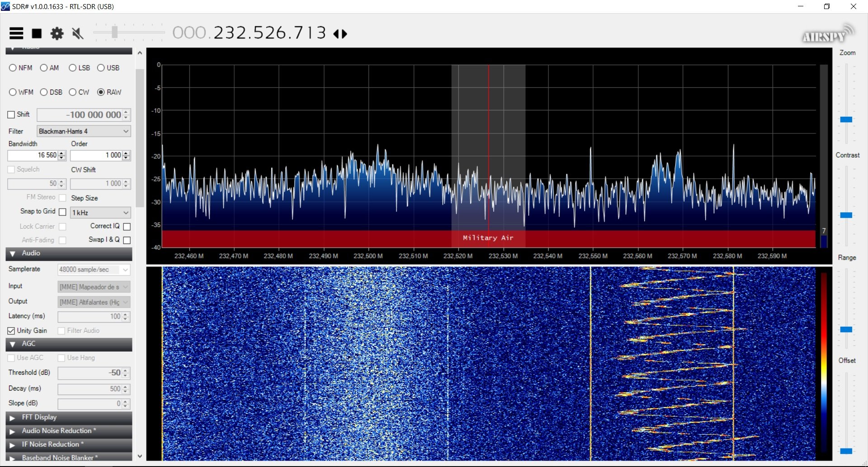Enable Snap to Grid checkbox
This screenshot has width=868, height=467.
(63, 212)
